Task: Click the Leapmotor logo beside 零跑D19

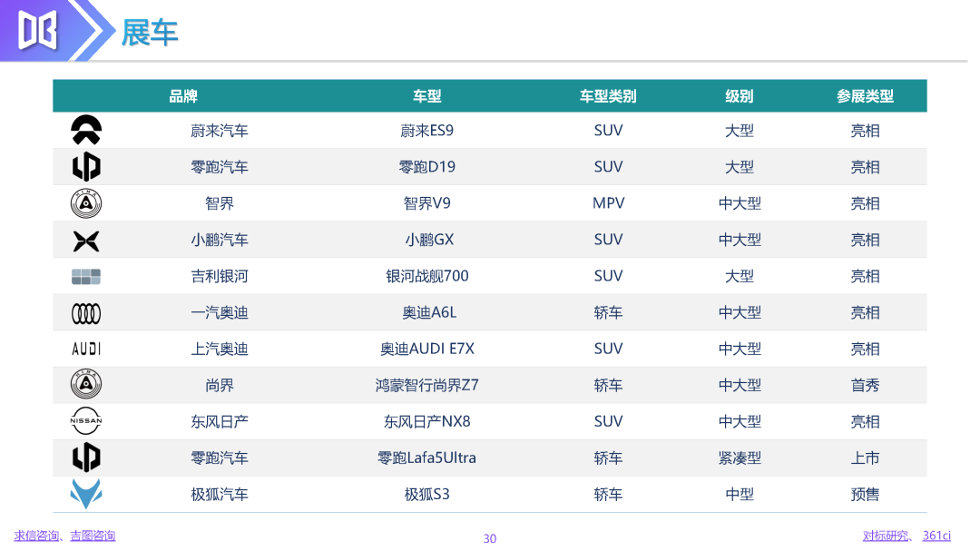Action: pos(86,167)
